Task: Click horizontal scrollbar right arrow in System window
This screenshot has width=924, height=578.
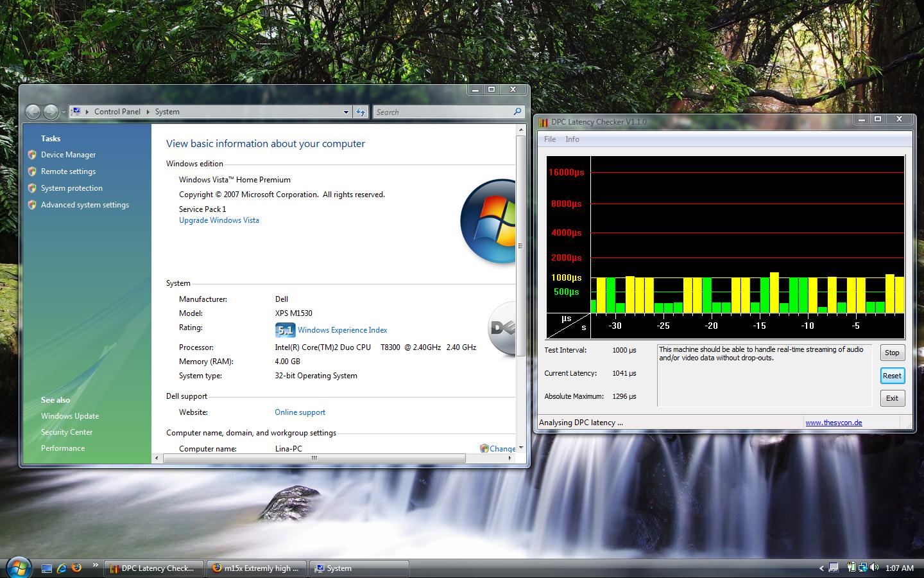Action: (x=509, y=458)
